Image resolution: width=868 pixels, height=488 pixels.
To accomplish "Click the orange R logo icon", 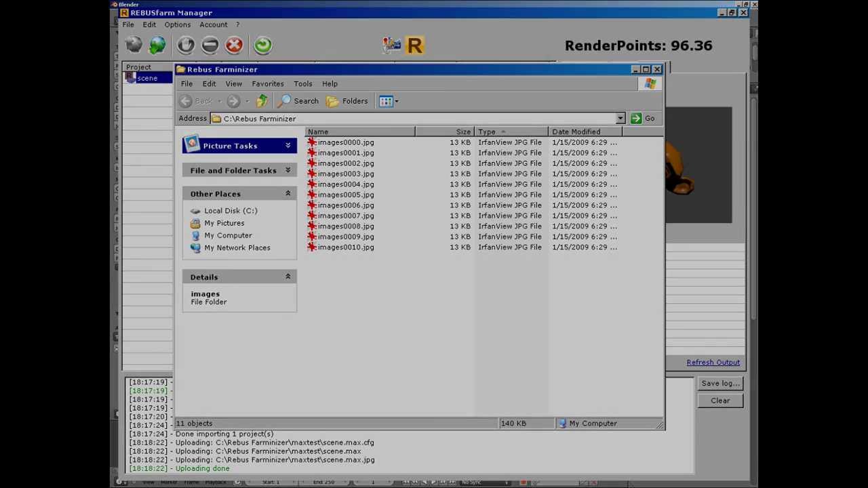I will coord(415,45).
